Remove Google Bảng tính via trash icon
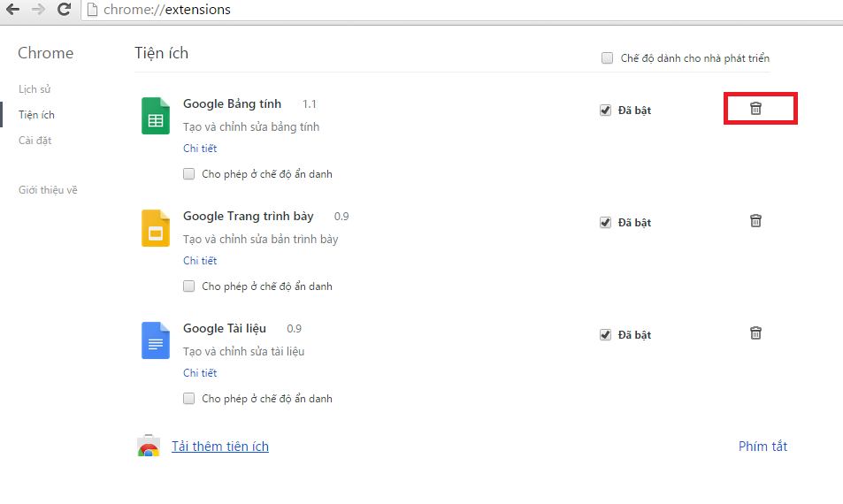The height and width of the screenshot is (504, 843). pyautogui.click(x=755, y=109)
